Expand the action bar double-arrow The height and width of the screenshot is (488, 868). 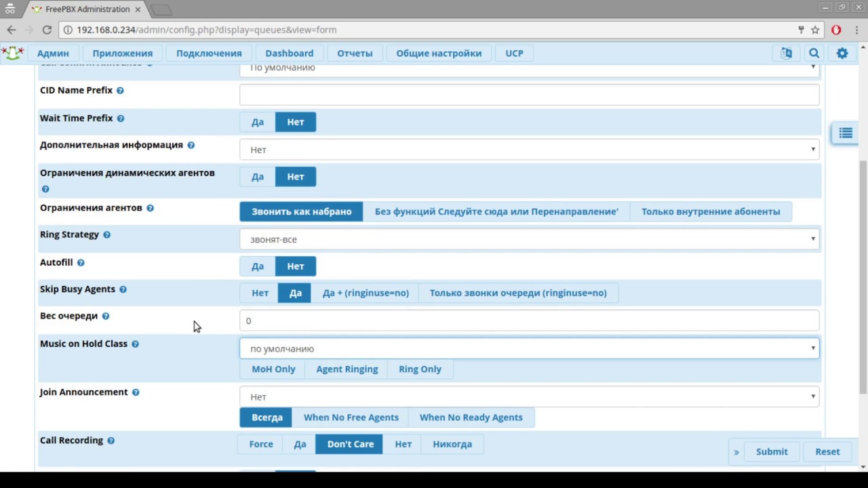coord(736,452)
